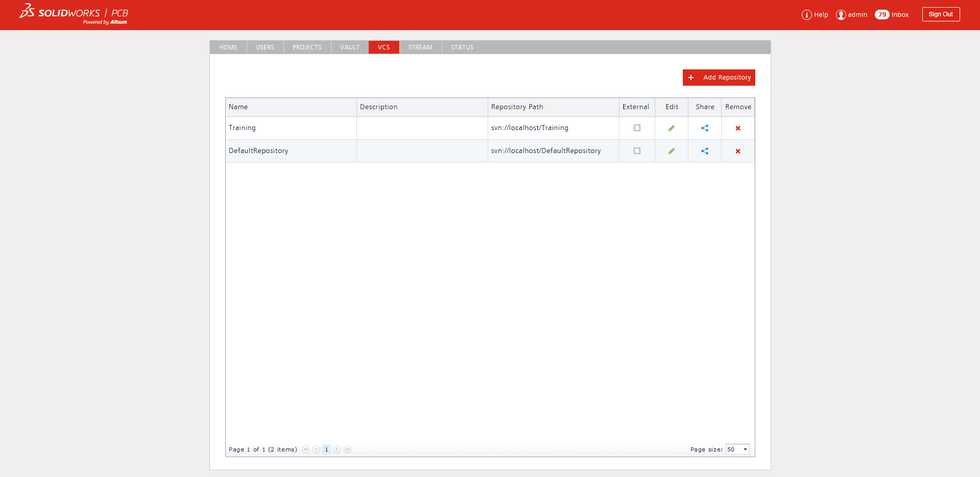The width and height of the screenshot is (980, 477).
Task: Remove the DefaultRepository
Action: coord(738,151)
